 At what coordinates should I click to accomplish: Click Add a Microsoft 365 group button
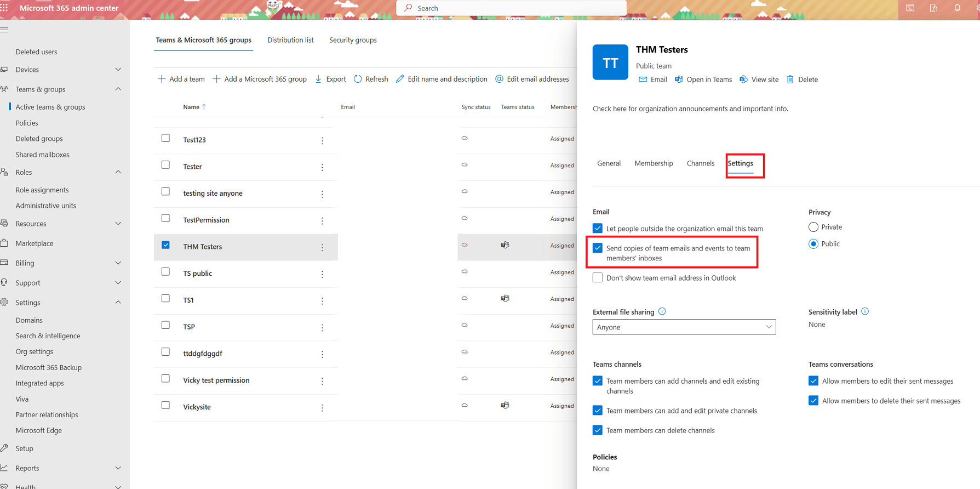tap(260, 79)
